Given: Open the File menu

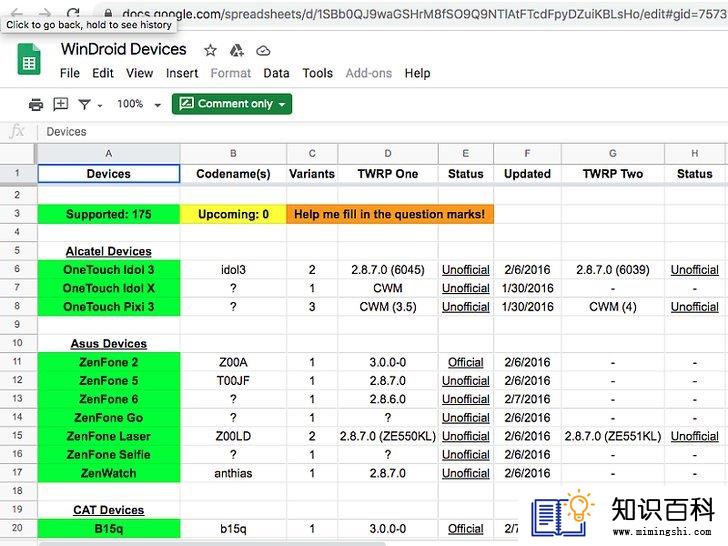Looking at the screenshot, I should (x=70, y=73).
